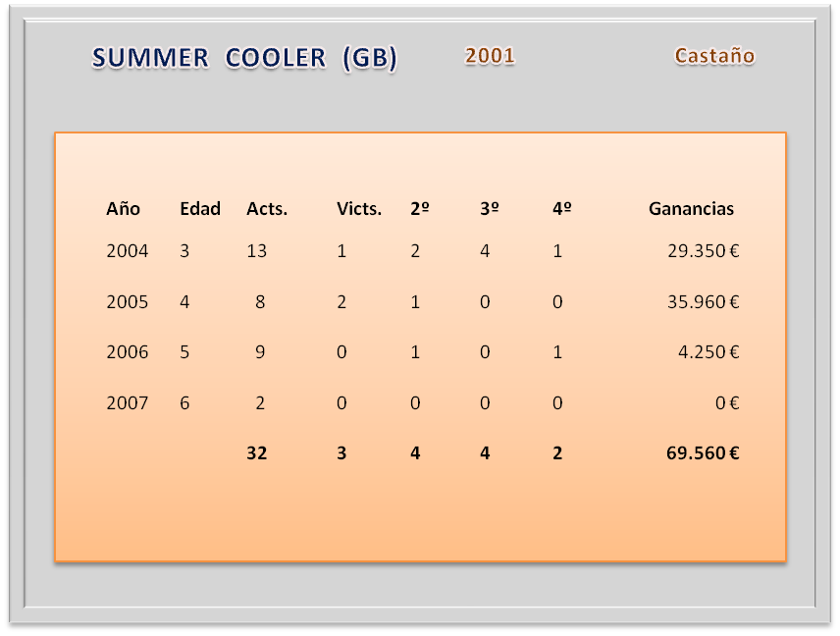Click the 29.350 € earnings value

point(703,251)
